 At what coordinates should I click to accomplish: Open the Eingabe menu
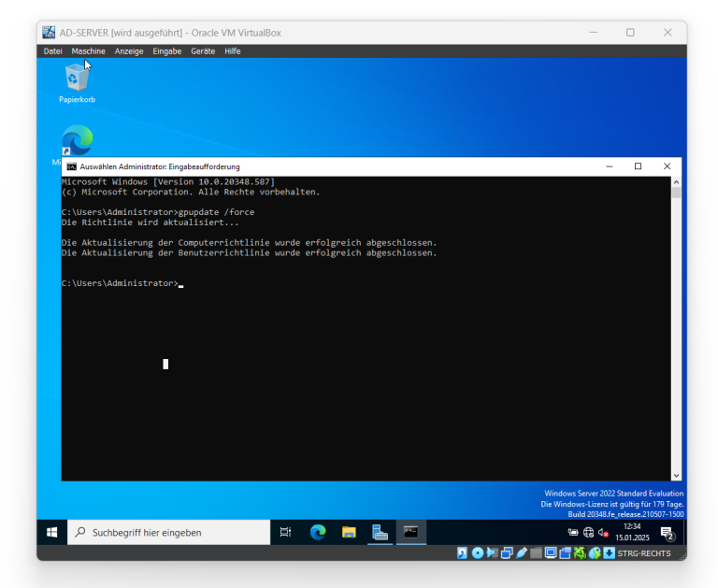tap(167, 51)
